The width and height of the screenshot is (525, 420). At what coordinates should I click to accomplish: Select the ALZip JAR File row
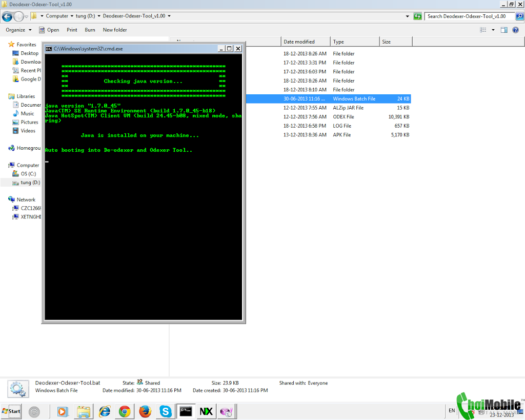(x=328, y=108)
